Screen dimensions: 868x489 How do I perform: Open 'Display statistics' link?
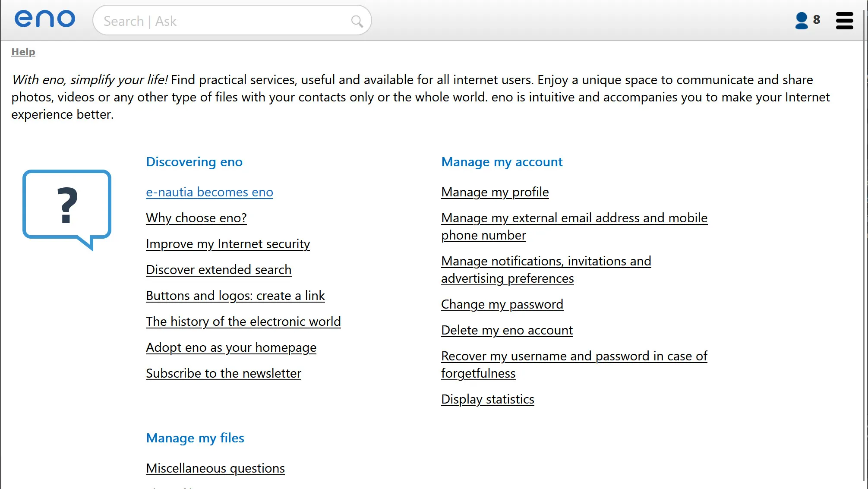[488, 399]
